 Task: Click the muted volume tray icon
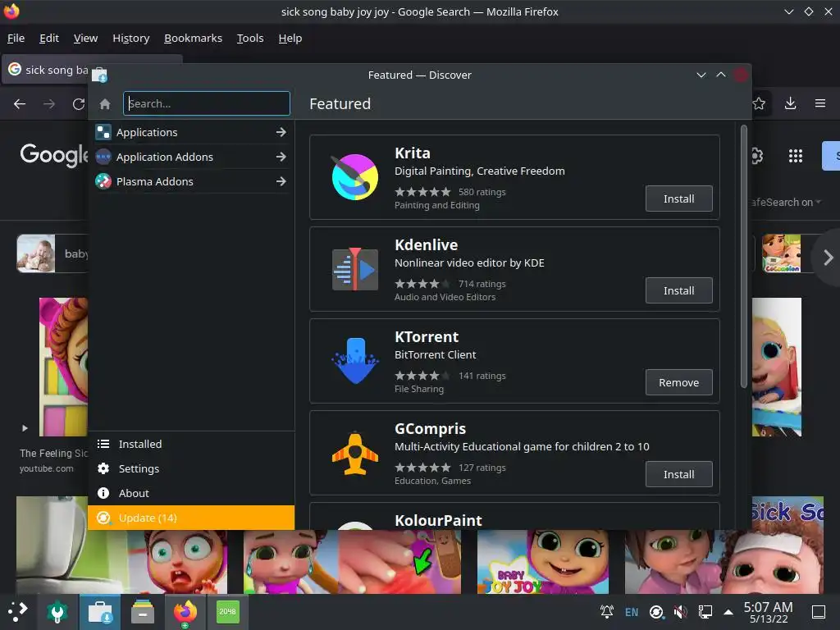[680, 612]
